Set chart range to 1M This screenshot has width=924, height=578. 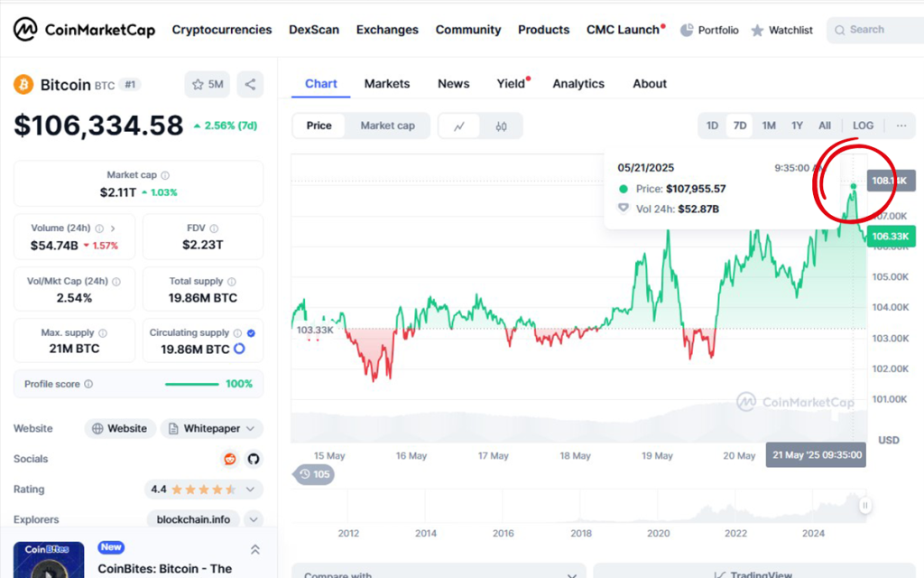point(769,126)
